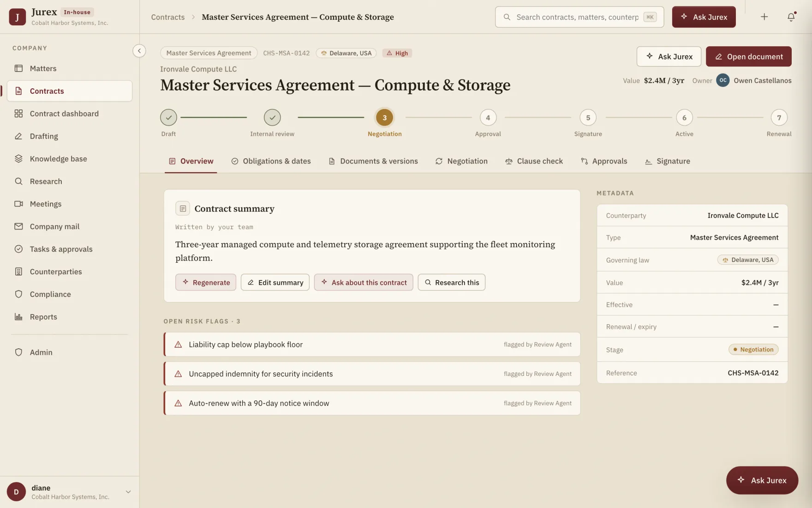
Task: Click the Open document button
Action: coord(748,56)
